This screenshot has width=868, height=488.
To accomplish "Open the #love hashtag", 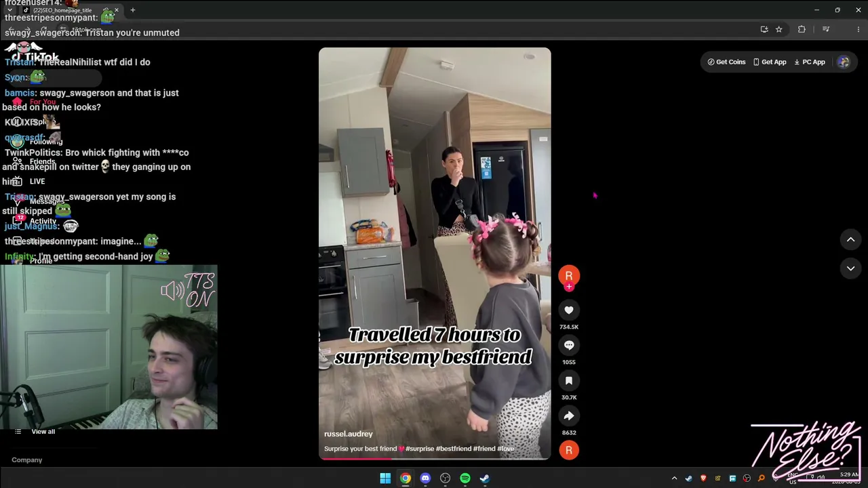I will [x=506, y=449].
